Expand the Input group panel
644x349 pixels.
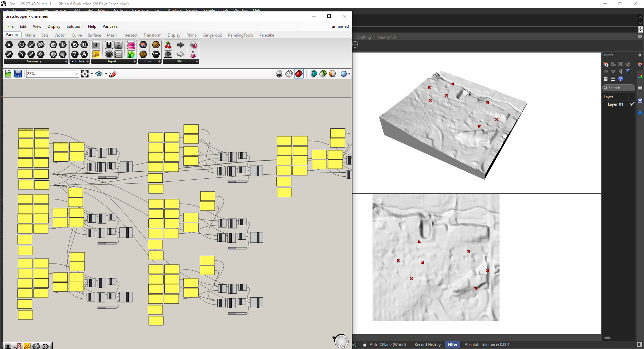coord(135,62)
